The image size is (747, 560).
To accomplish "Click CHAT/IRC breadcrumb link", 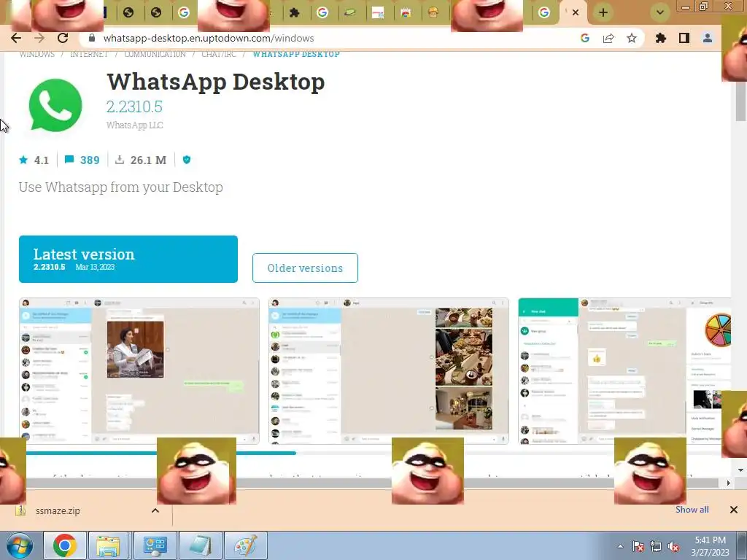I will click(219, 54).
